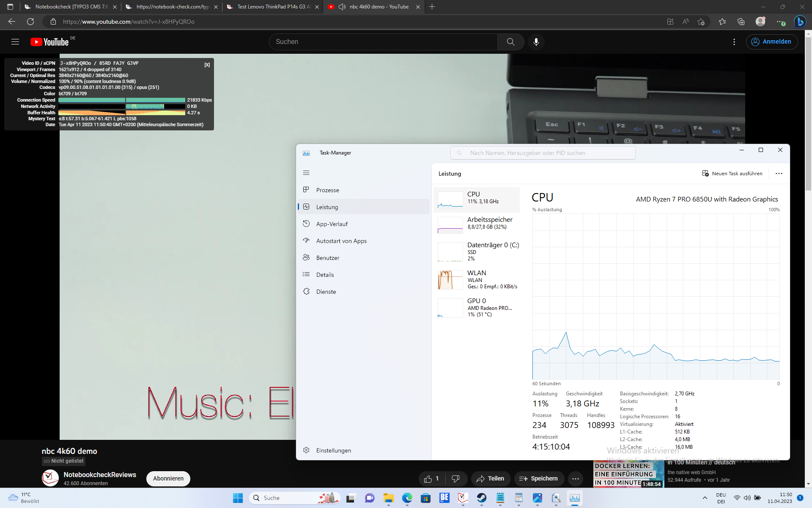Viewport: 812px width, 508px height.
Task: Dislike the video
Action: pyautogui.click(x=455, y=478)
